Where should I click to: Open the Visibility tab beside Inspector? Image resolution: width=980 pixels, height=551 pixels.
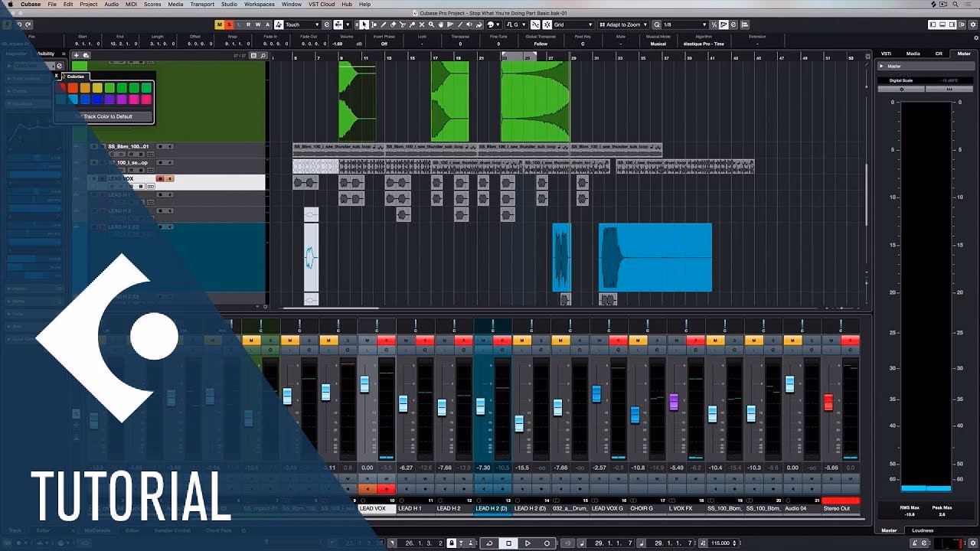44,54
